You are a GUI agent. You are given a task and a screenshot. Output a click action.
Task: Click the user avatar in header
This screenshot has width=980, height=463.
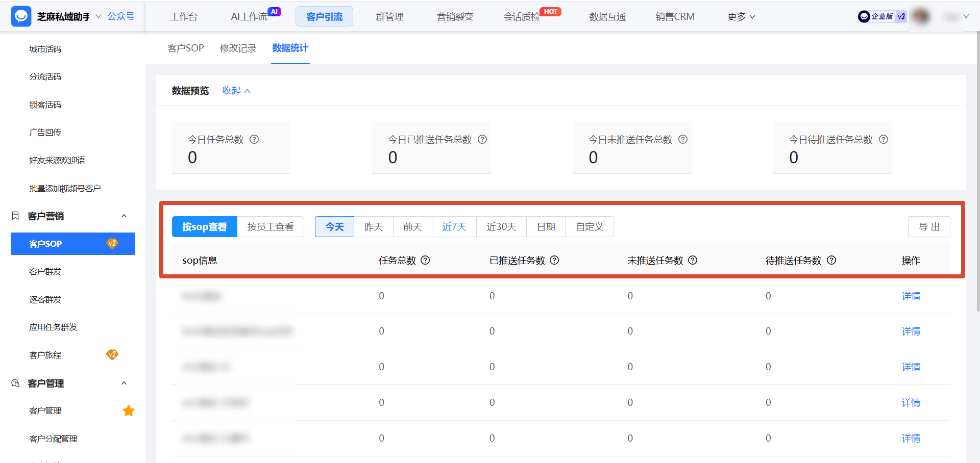[x=921, y=16]
